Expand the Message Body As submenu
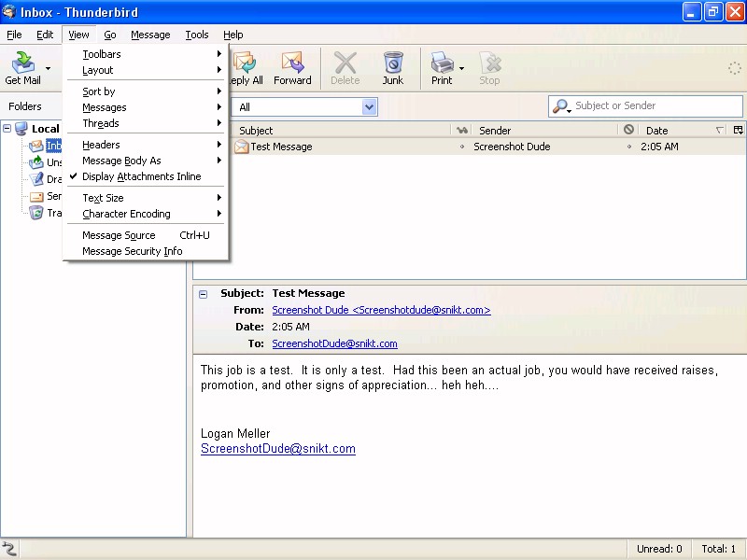 (x=146, y=161)
